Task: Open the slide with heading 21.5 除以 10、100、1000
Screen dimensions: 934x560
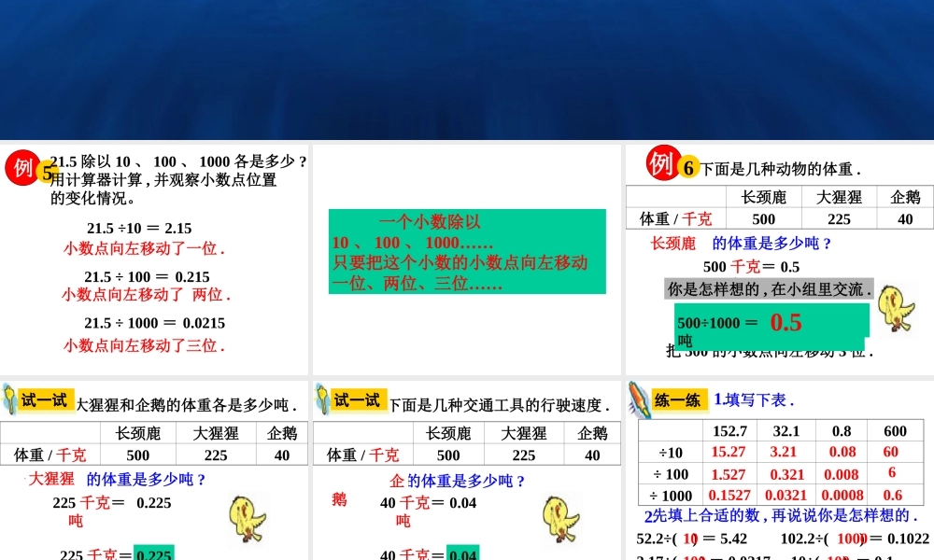Action: point(154,259)
